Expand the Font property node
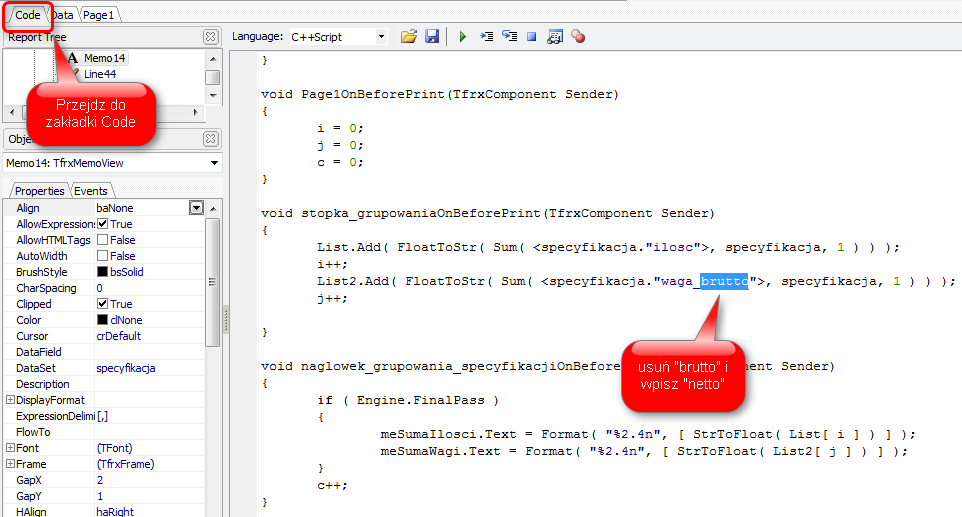Image resolution: width=962 pixels, height=517 pixels. [x=10, y=448]
